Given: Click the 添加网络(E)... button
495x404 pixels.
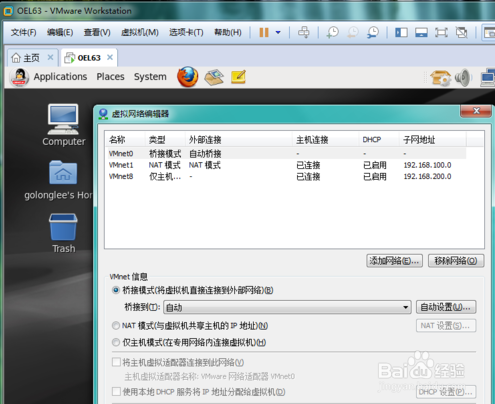Looking at the screenshot, I should click(394, 261).
